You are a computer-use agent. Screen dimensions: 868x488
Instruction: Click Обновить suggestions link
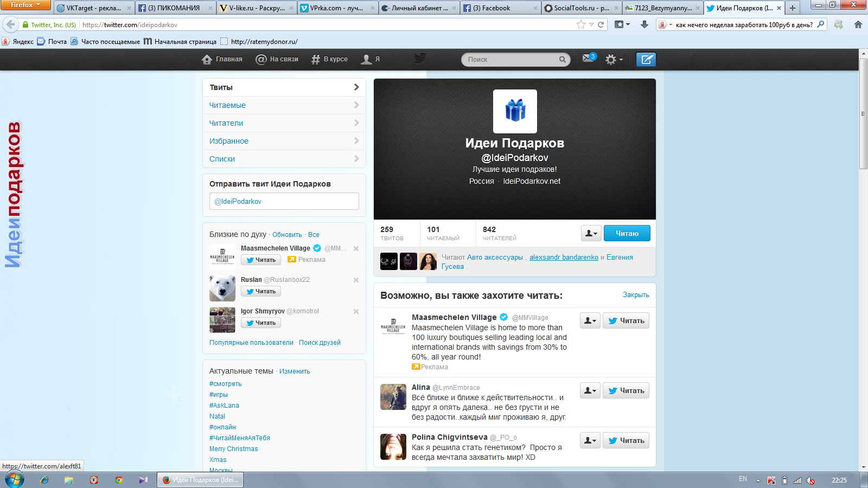[x=287, y=235]
